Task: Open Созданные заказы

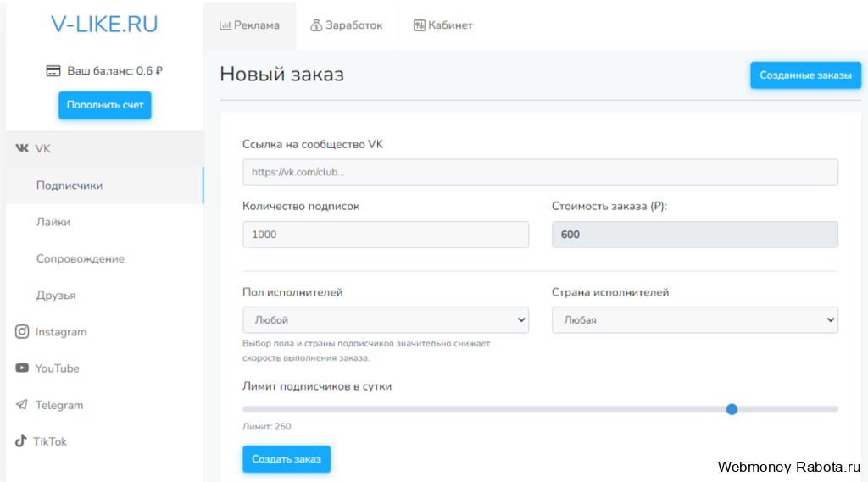Action: [805, 75]
